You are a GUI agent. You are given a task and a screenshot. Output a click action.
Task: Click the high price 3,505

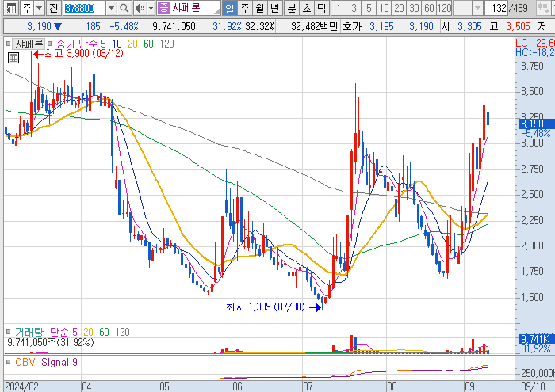pyautogui.click(x=518, y=26)
